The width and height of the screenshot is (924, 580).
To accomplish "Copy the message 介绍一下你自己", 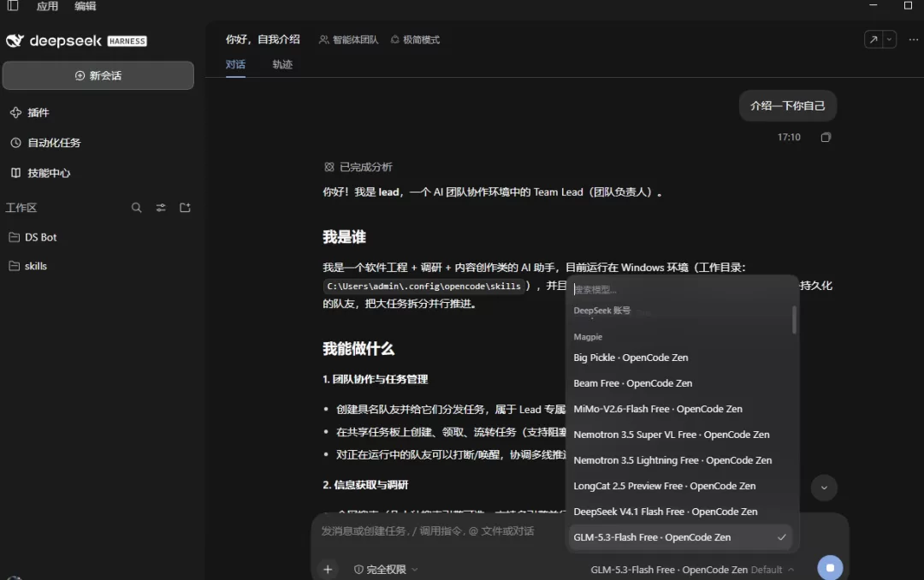I will coord(826,138).
